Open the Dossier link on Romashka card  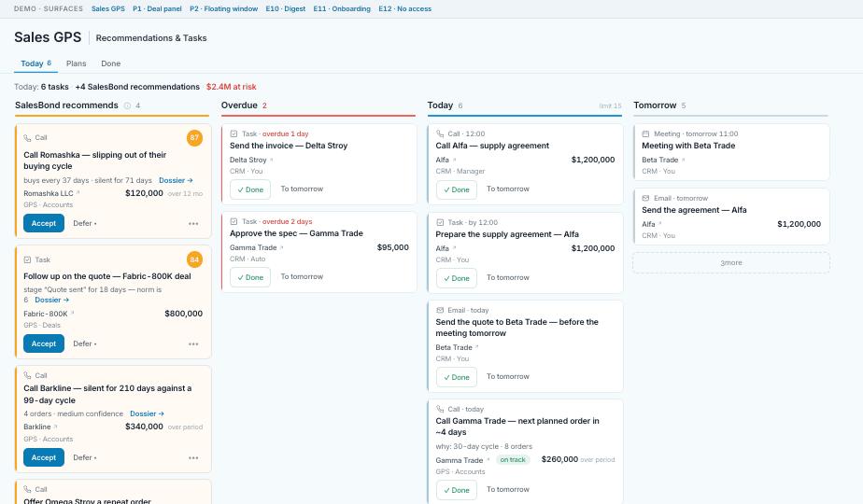coord(176,180)
